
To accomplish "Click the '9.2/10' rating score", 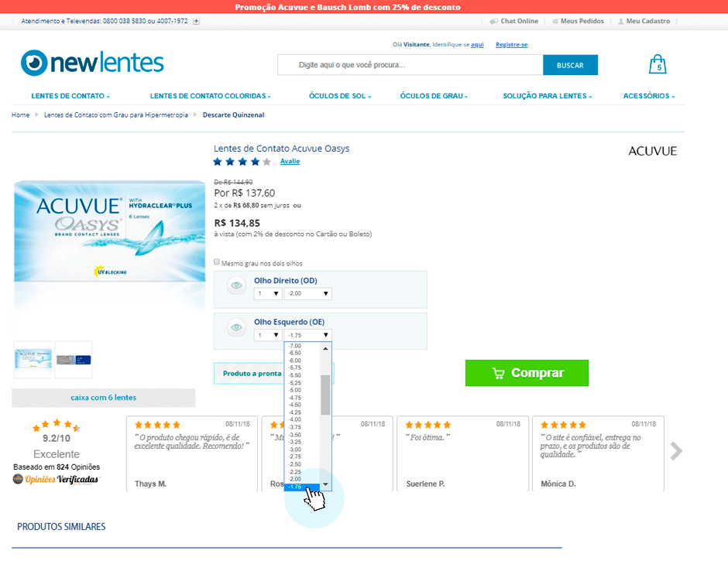I will click(x=57, y=439).
